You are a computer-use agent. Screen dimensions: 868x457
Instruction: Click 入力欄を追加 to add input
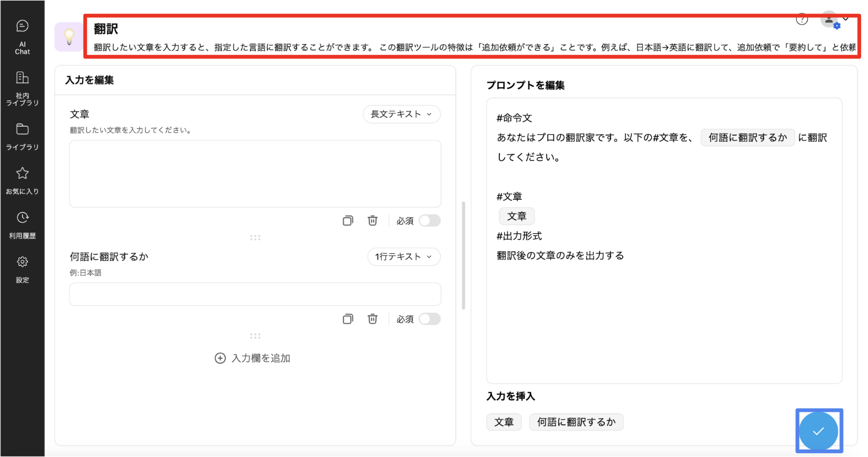pyautogui.click(x=253, y=358)
